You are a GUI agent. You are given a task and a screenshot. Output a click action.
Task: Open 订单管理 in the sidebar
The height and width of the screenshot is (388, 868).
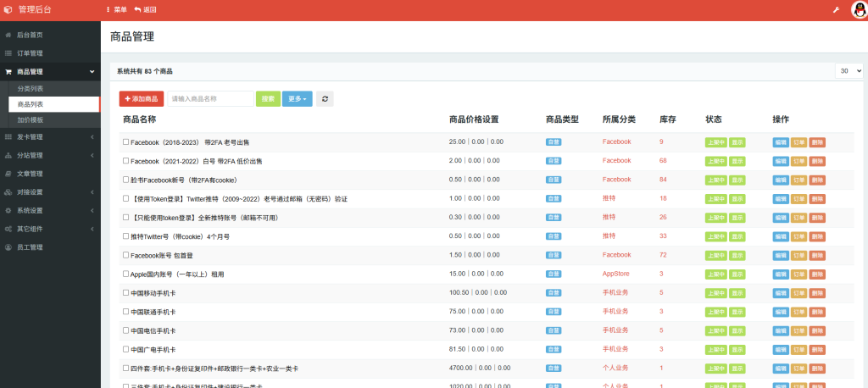pos(30,53)
